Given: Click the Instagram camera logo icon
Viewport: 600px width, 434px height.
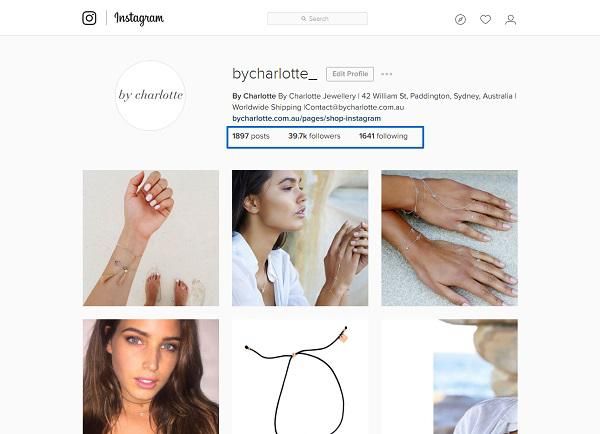Looking at the screenshot, I should point(89,18).
